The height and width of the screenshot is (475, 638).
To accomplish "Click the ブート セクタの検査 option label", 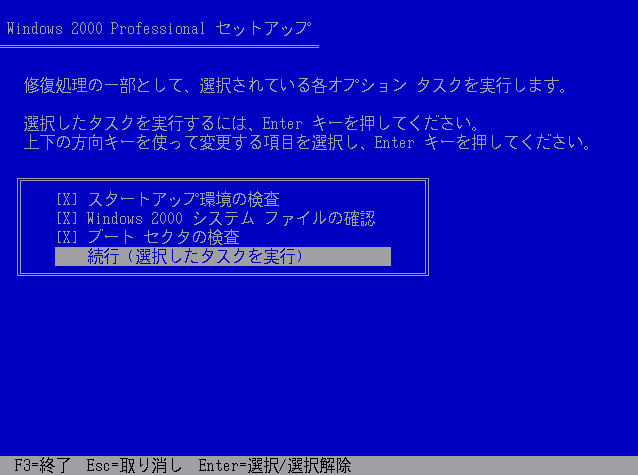I will 163,237.
